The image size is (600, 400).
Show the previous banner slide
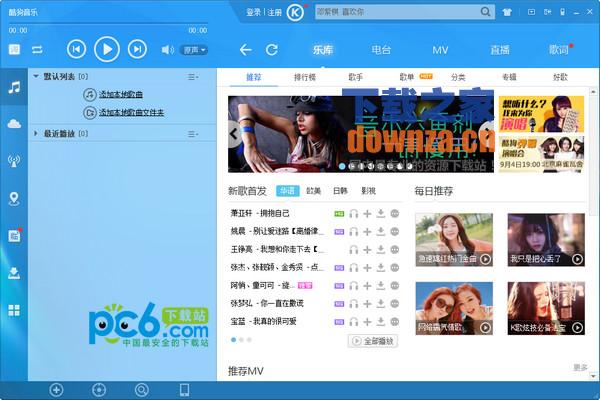pos(234,134)
